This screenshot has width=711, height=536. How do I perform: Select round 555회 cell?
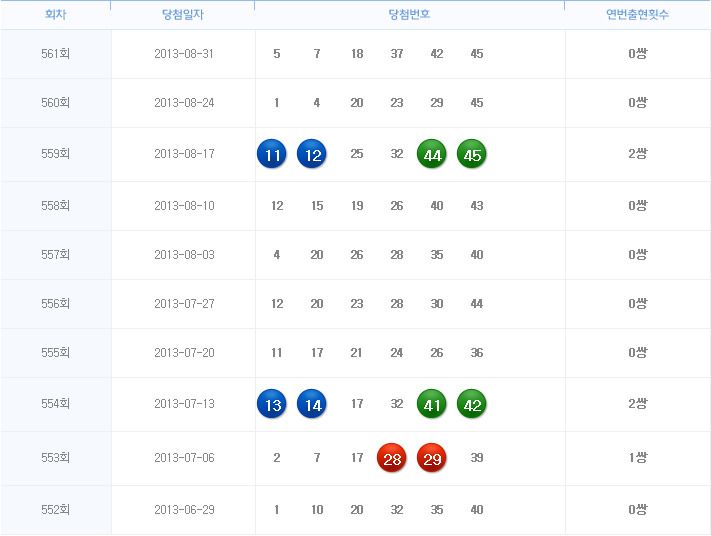click(55, 352)
